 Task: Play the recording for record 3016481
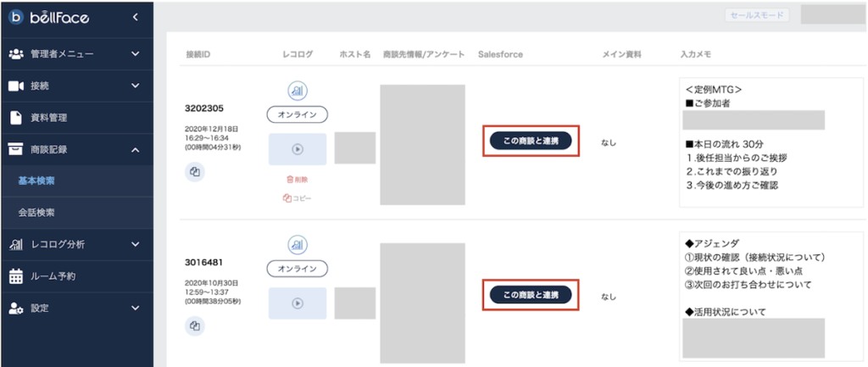click(297, 303)
